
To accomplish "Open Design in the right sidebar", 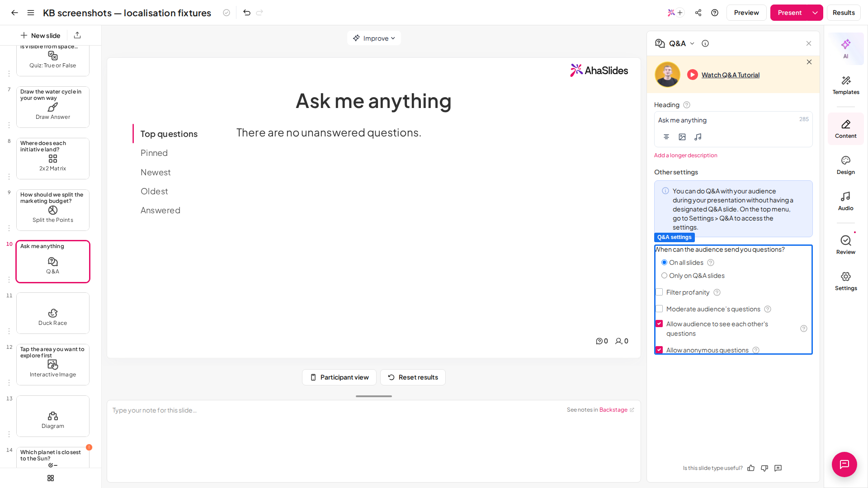I will pyautogui.click(x=846, y=165).
